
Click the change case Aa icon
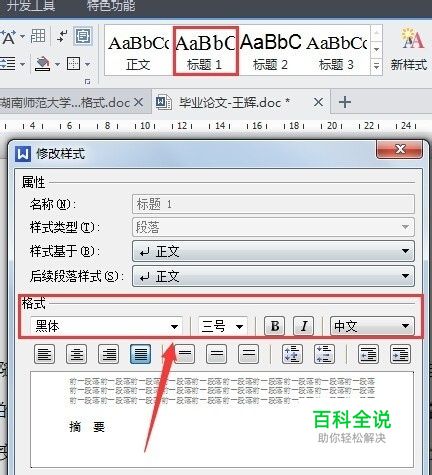(x=8, y=37)
